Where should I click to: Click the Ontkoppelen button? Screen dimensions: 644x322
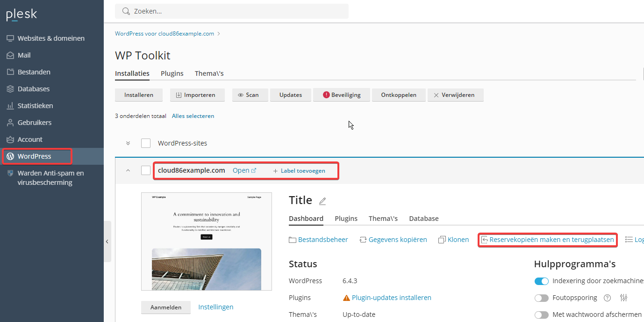tap(399, 95)
